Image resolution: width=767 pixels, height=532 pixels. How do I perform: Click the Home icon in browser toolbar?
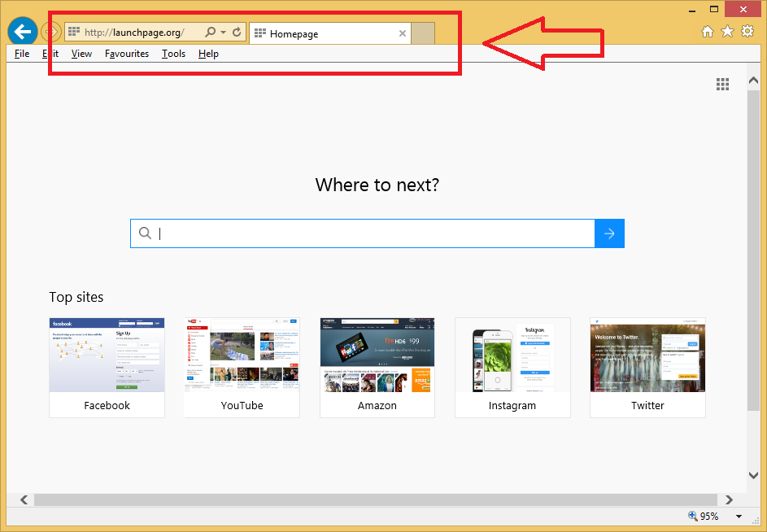point(708,32)
